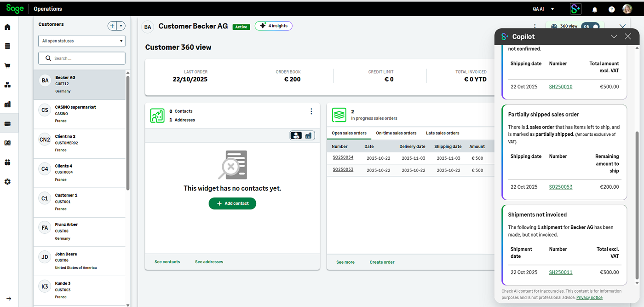Click the 'Add contact' button
The height and width of the screenshot is (307, 644).
tap(232, 203)
